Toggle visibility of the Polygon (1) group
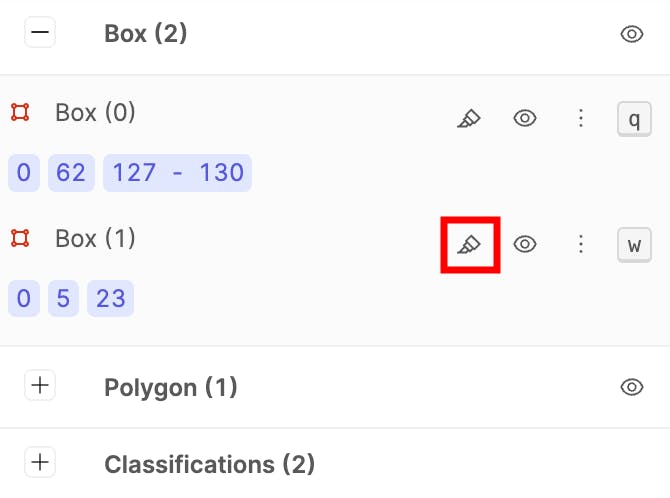The image size is (670, 498). 632,387
